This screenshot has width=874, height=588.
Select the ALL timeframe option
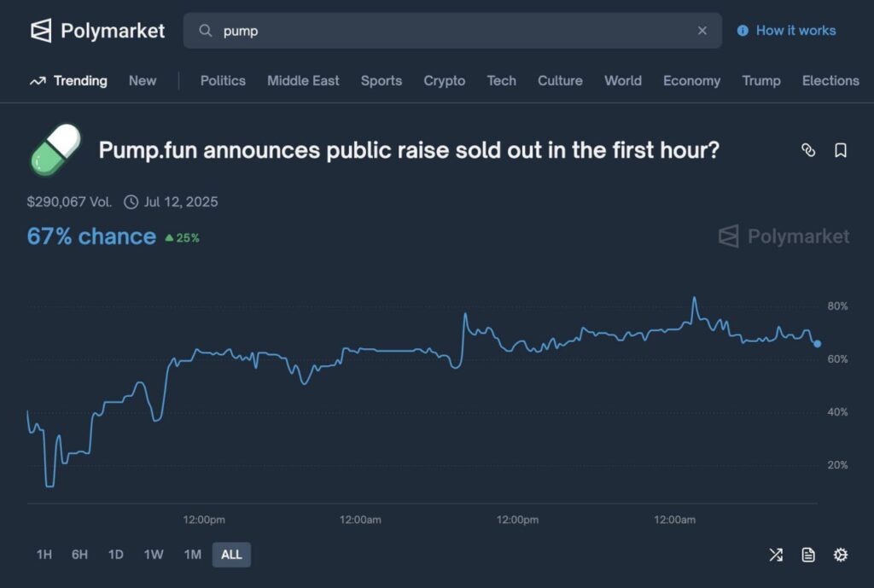tap(231, 555)
